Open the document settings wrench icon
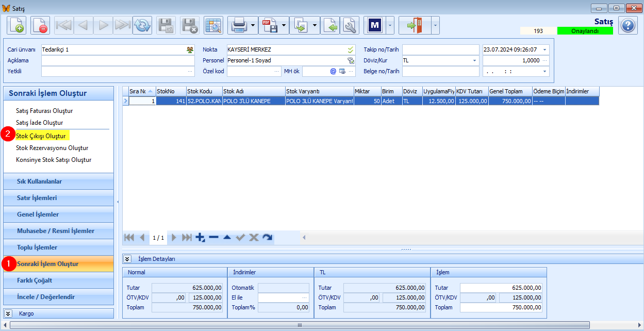This screenshot has width=644, height=331. tap(350, 25)
